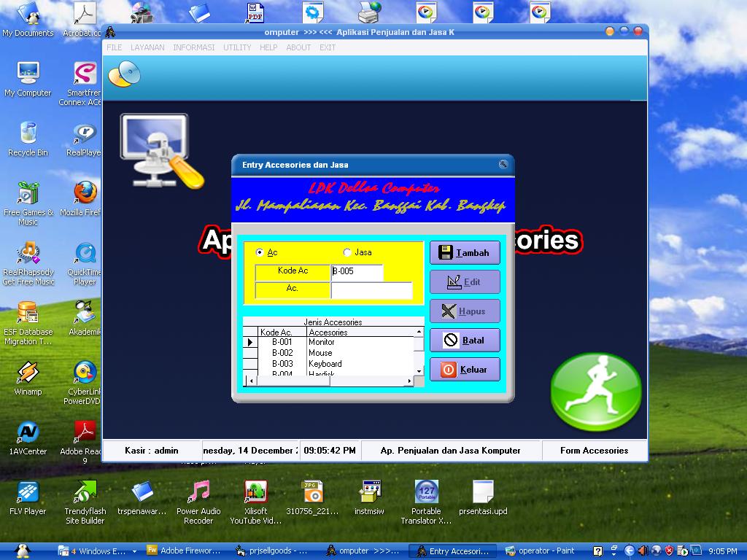This screenshot has width=747, height=560.
Task: Open the LAYANAN menu
Action: (147, 47)
